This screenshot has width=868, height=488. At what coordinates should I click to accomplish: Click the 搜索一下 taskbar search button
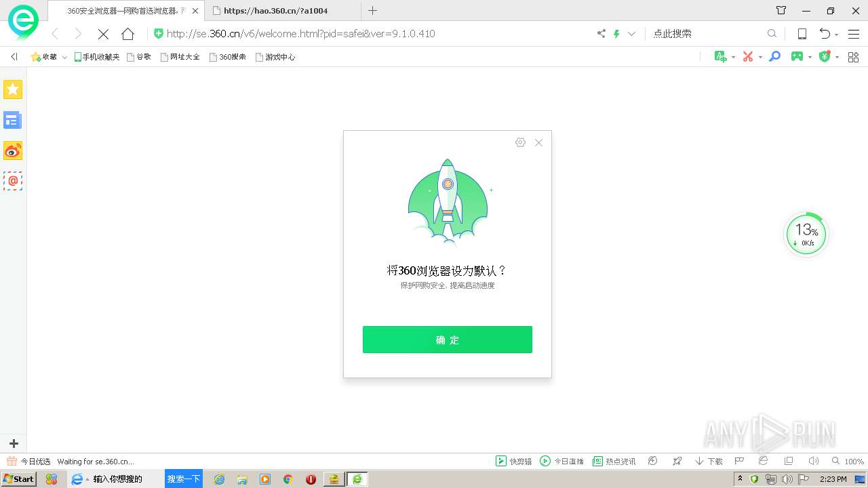184,479
